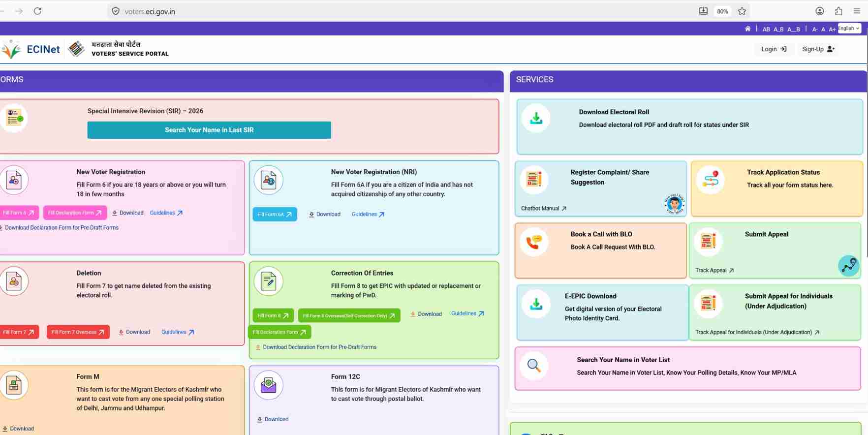Open the chatbot avatar icon
Viewport: 868px width, 435px height.
click(674, 204)
